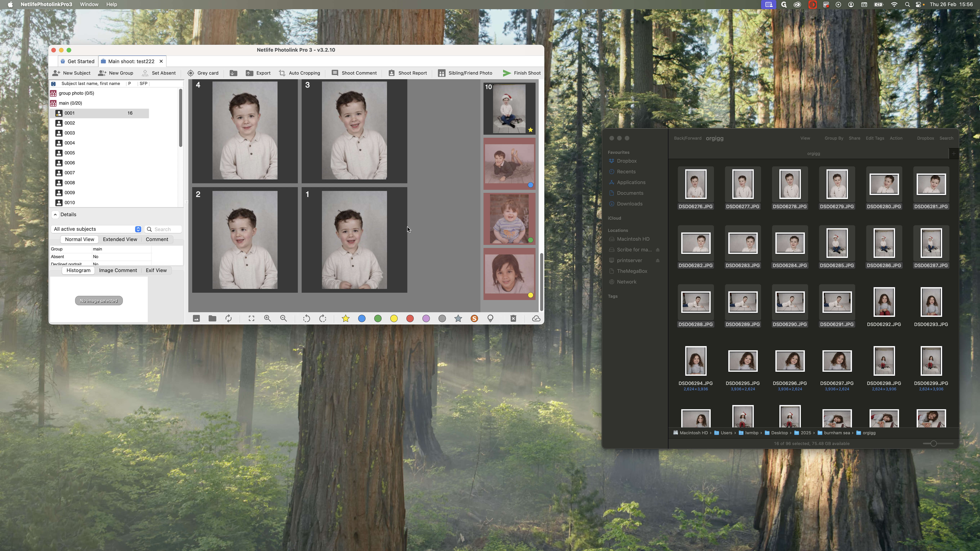Select Extended View in the Details panel
The width and height of the screenshot is (980, 551).
(120, 240)
